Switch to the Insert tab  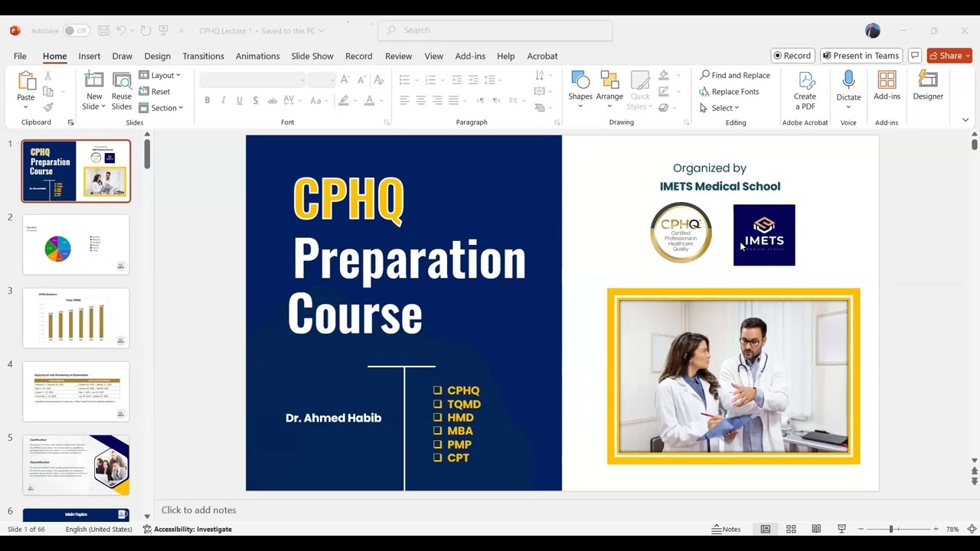click(x=89, y=56)
